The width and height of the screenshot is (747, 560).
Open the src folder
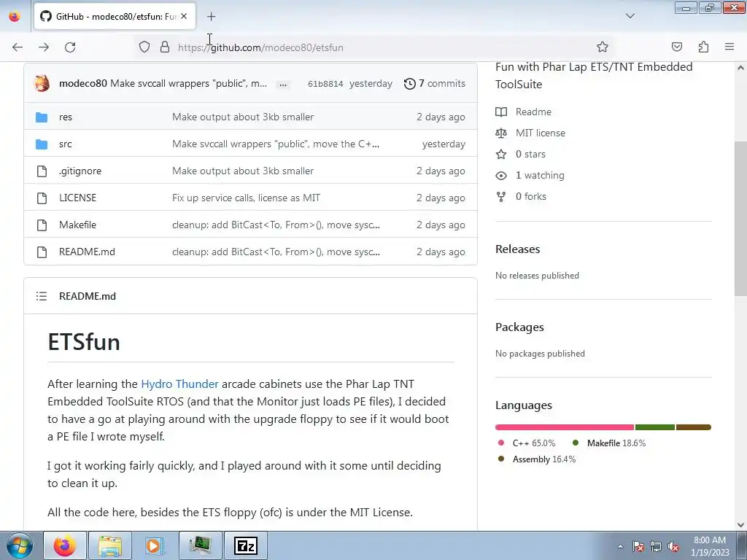[65, 144]
